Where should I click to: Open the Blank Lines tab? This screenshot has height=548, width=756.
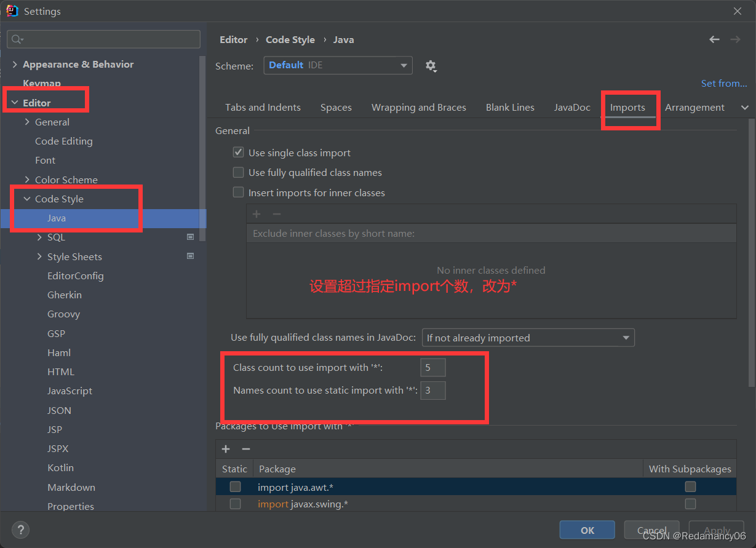(510, 107)
